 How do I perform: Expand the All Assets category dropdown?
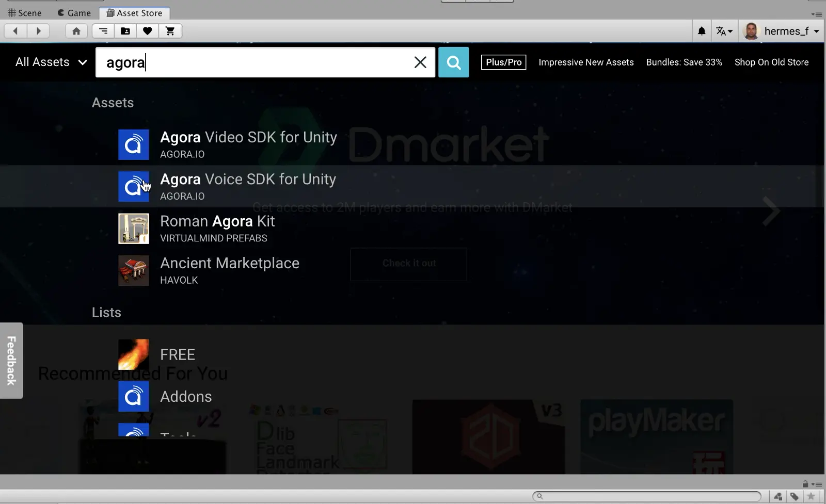tap(51, 62)
